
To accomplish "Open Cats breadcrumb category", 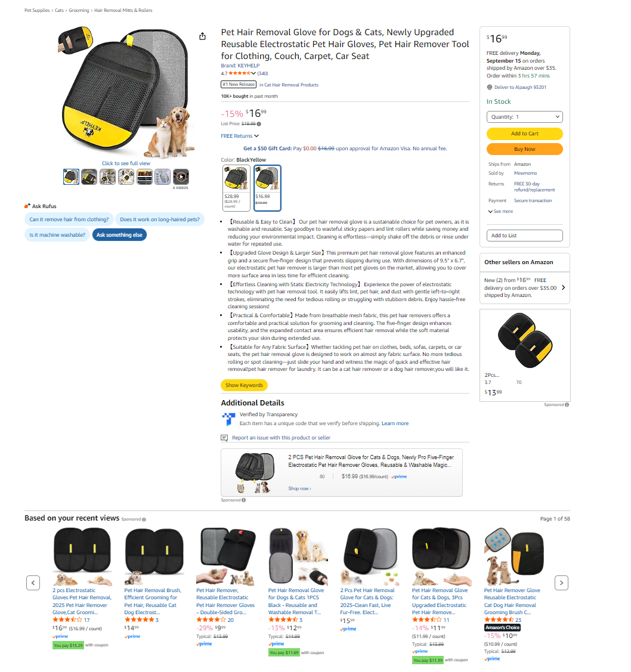I will (x=59, y=10).
